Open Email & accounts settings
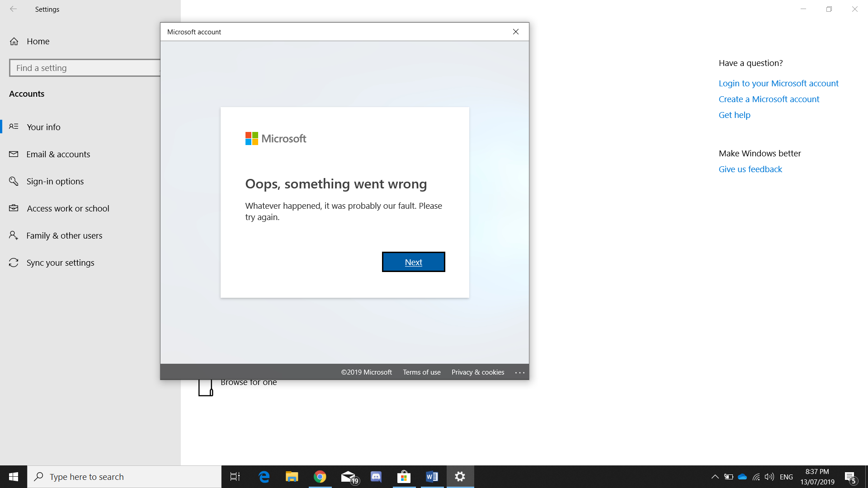 coord(58,154)
